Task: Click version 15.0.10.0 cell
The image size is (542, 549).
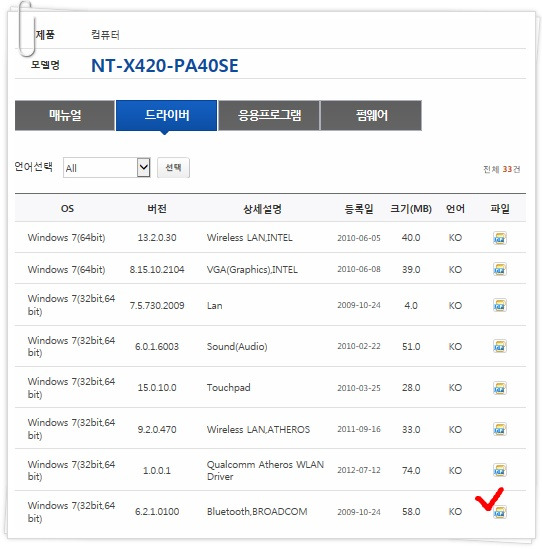Action: (157, 388)
